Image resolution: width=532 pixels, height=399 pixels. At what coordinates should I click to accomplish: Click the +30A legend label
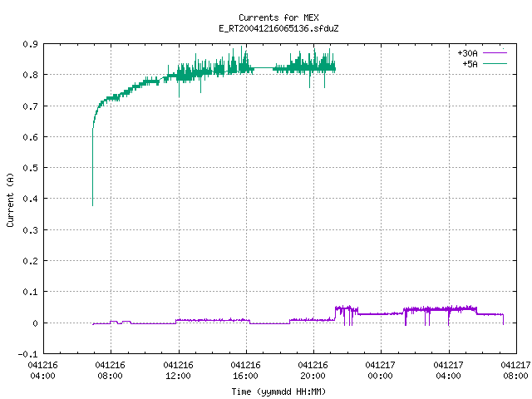point(467,53)
